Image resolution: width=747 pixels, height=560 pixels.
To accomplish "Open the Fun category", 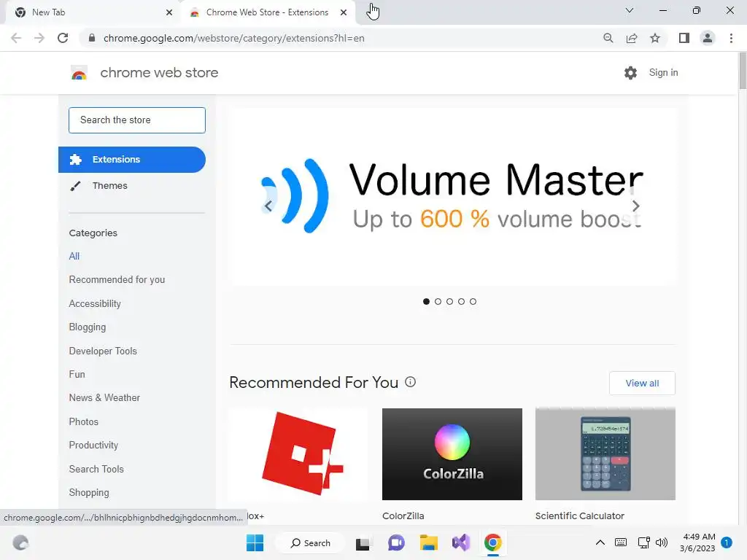I will click(77, 374).
